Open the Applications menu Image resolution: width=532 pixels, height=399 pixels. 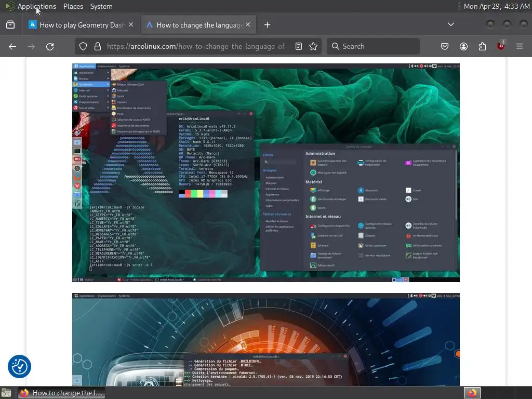[37, 6]
